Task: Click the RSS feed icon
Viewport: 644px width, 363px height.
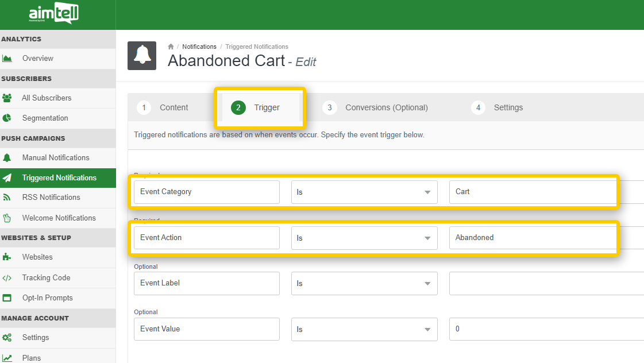Action: click(7, 198)
